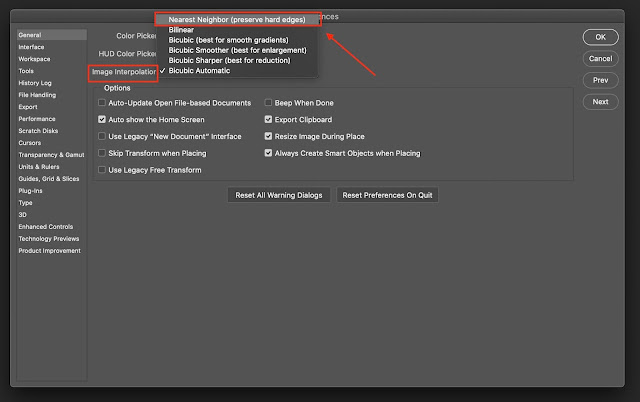Pick Bicubic Smoother (best for enlargement)
This screenshot has width=640, height=402.
(x=240, y=50)
